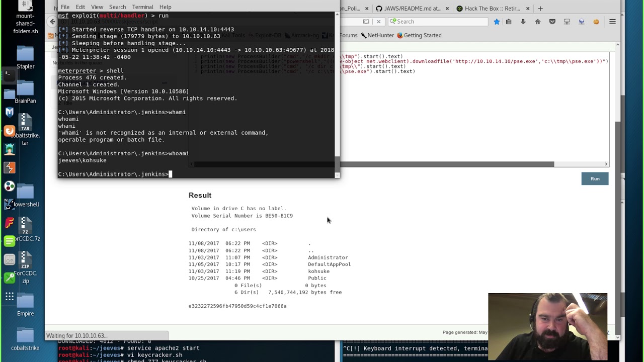Image resolution: width=644 pixels, height=362 pixels.
Task: Click 'Administrator' in the directory listing
Action: point(328,257)
